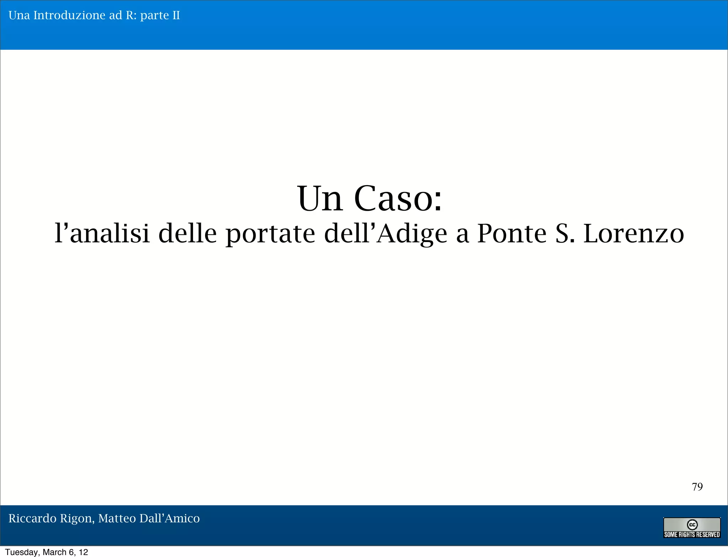728x560 pixels.
Task: Select the header text "Una Introduzione ad R: parte II"
Action: [x=94, y=15]
